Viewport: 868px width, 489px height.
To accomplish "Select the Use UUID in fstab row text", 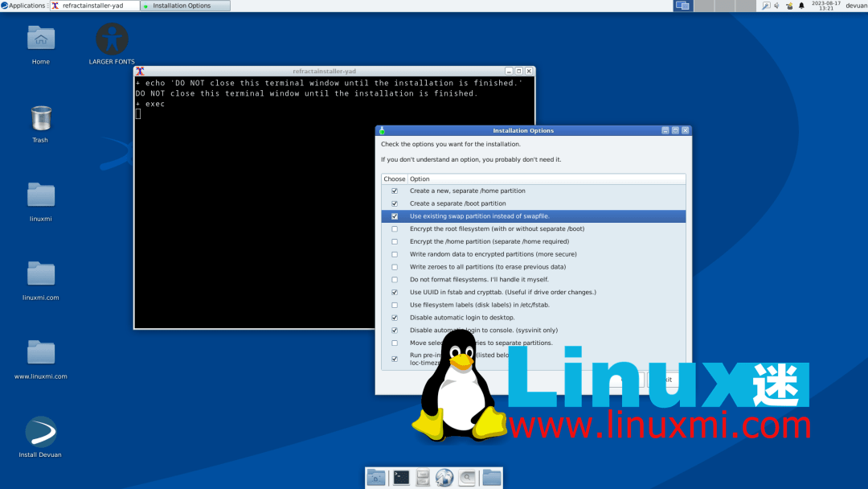I will pos(502,293).
